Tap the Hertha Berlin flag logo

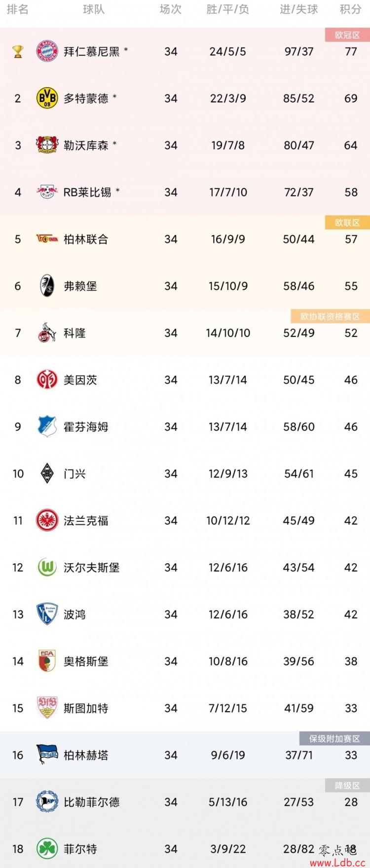point(47,755)
